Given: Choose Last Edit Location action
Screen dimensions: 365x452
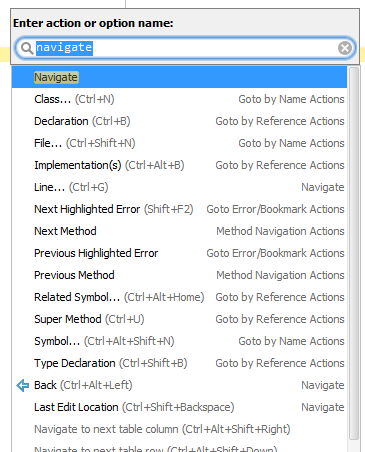Looking at the screenshot, I should pos(179,407).
